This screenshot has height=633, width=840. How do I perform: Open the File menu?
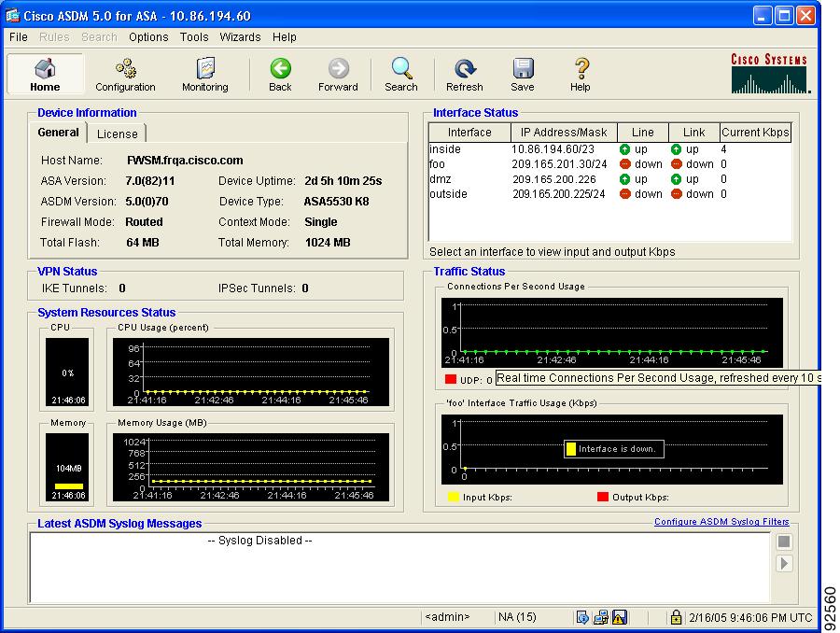point(19,37)
